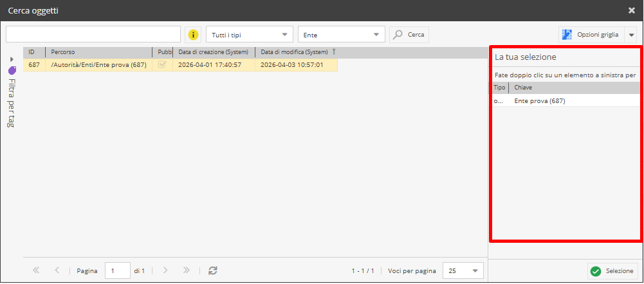644x284 pixels.
Task: Sort by the ID column header
Action: point(32,52)
